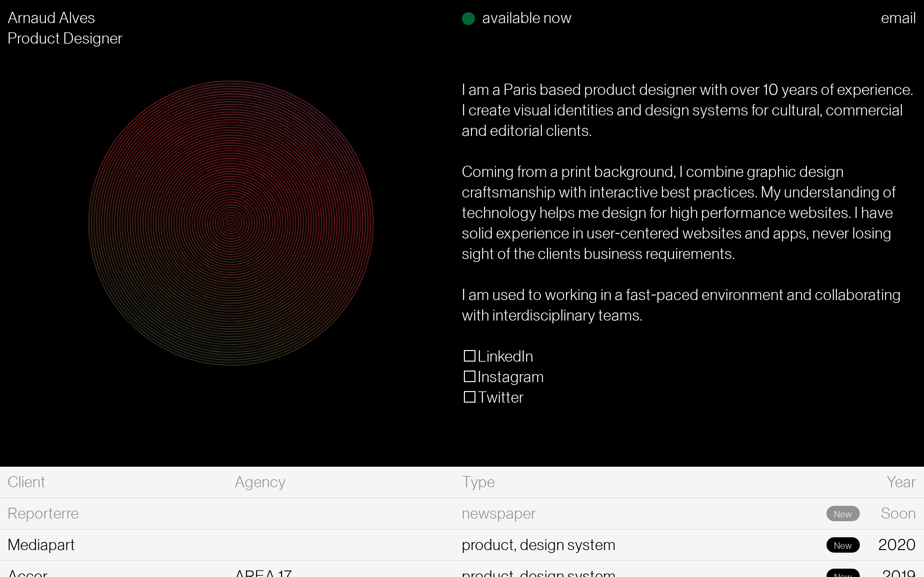Open the Reporterre project row
Image resolution: width=924 pixels, height=577 pixels.
[x=43, y=514]
